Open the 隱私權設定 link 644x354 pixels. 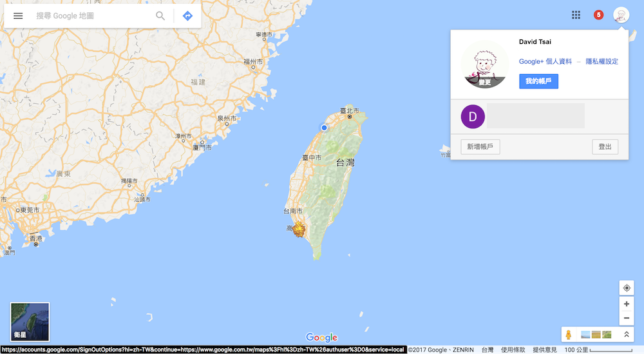coord(601,61)
